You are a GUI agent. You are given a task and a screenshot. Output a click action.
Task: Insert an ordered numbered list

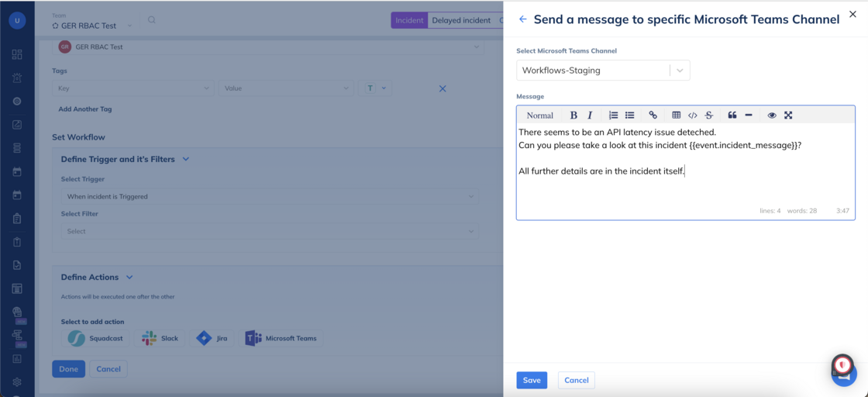[613, 116]
